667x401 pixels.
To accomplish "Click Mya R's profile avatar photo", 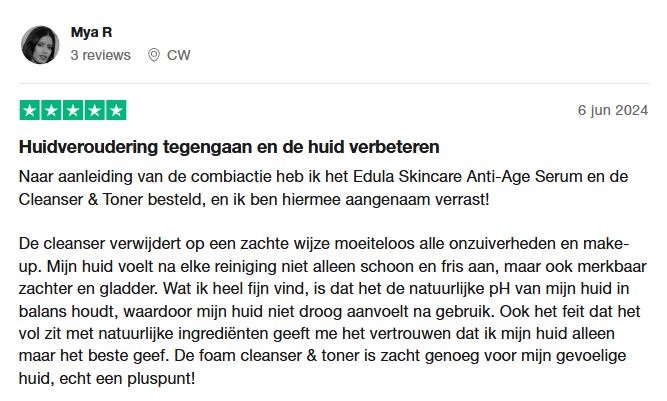I will 40,45.
